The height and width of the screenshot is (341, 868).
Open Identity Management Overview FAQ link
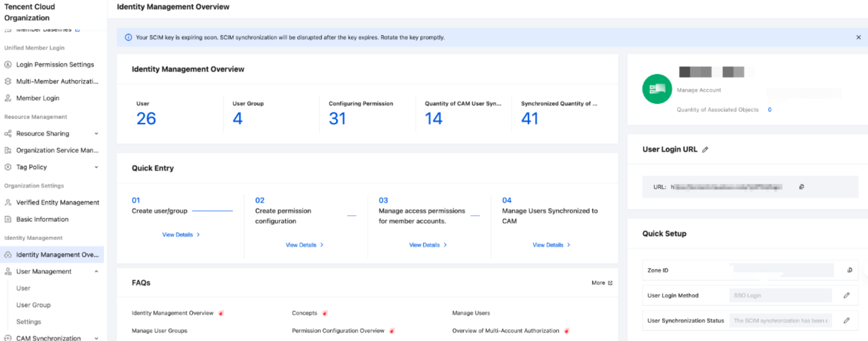pos(173,313)
